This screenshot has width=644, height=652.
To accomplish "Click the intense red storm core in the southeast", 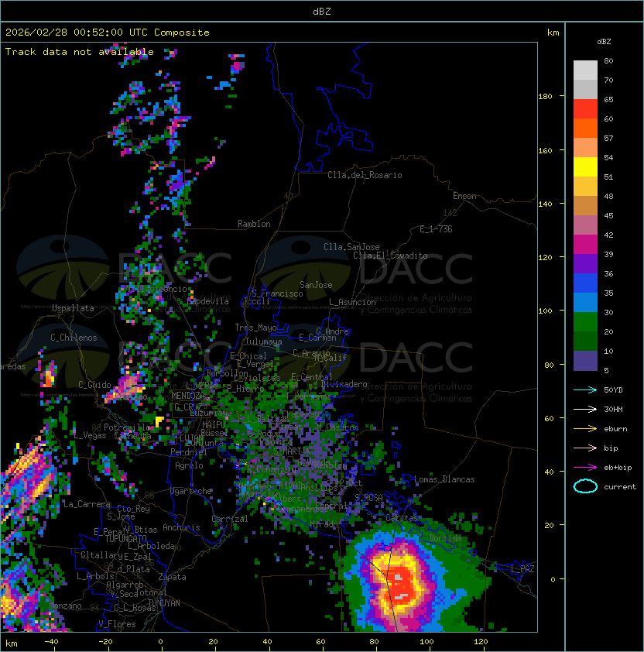I will click(400, 584).
